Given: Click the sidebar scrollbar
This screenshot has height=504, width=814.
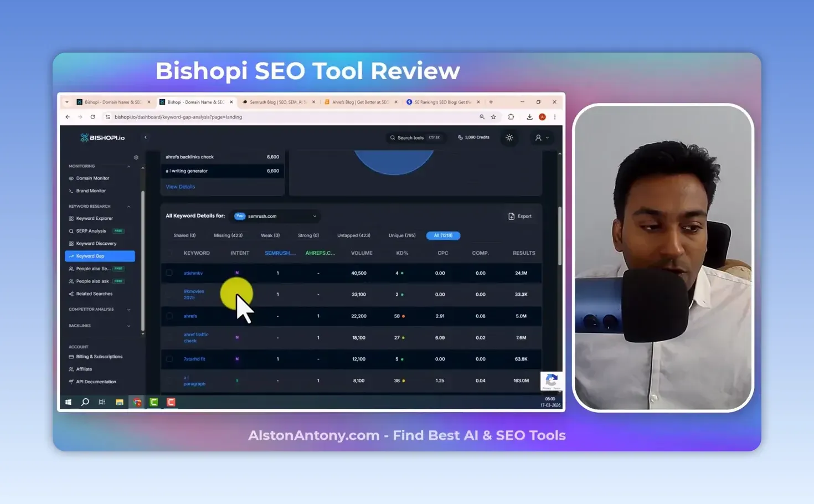Looking at the screenshot, I should (143, 260).
